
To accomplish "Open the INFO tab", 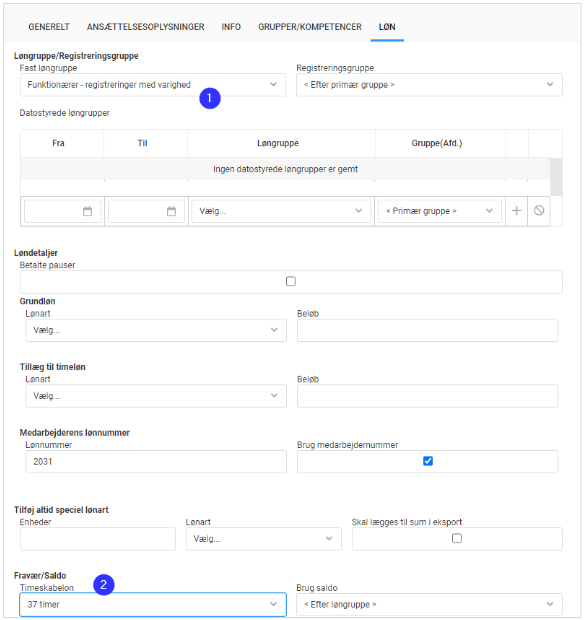I will tap(231, 27).
